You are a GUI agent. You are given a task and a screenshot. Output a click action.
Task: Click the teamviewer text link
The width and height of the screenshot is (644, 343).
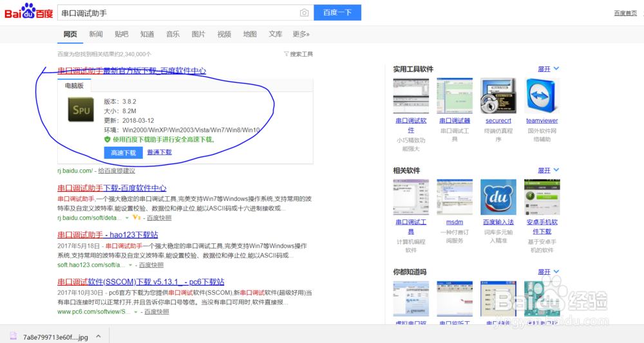point(542,120)
